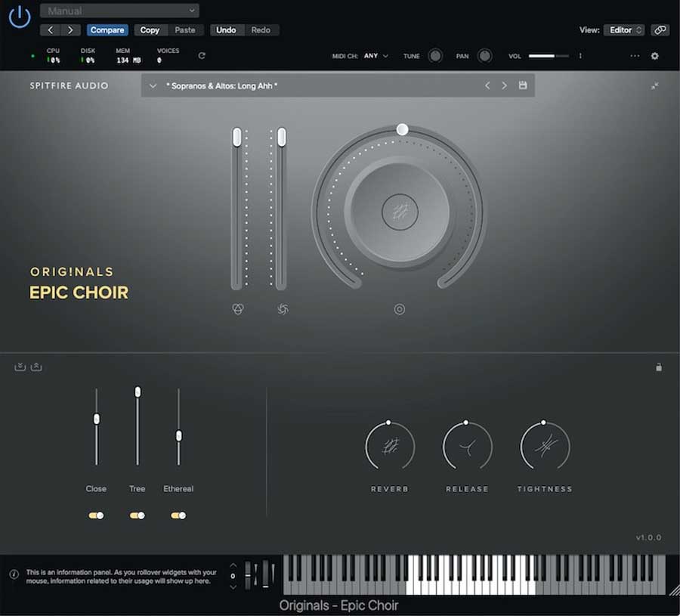Increase octave with up chevron
The width and height of the screenshot is (680, 616).
coord(233,565)
